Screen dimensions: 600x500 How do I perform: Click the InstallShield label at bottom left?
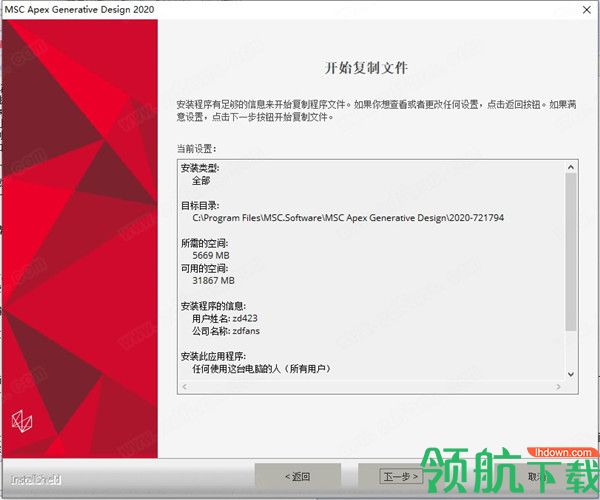36,479
